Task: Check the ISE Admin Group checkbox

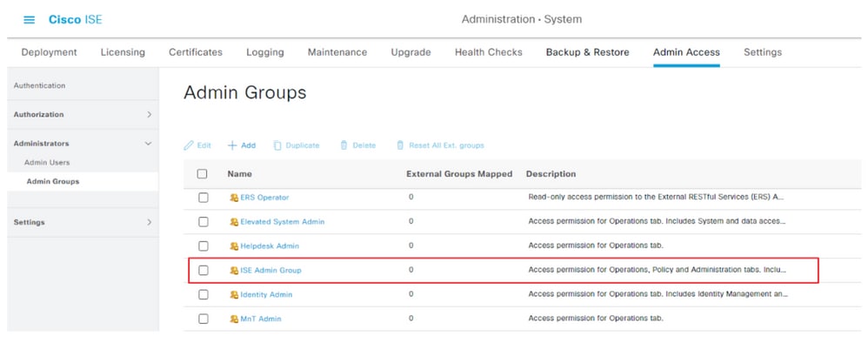Action: pyautogui.click(x=204, y=271)
